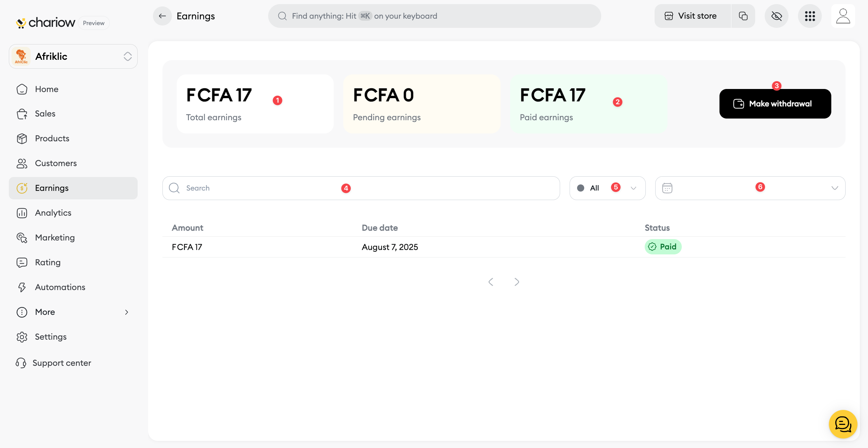Open the apps grid menu icon
The width and height of the screenshot is (868, 448).
coord(810,16)
